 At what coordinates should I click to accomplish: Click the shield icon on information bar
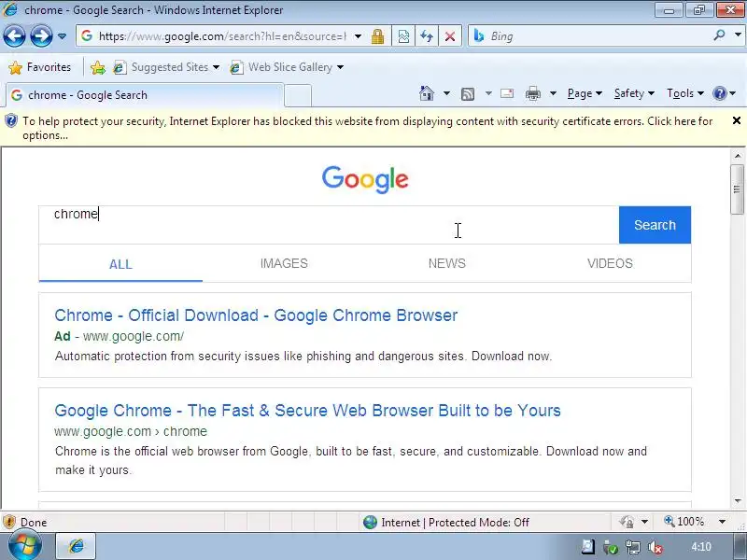tap(10, 121)
